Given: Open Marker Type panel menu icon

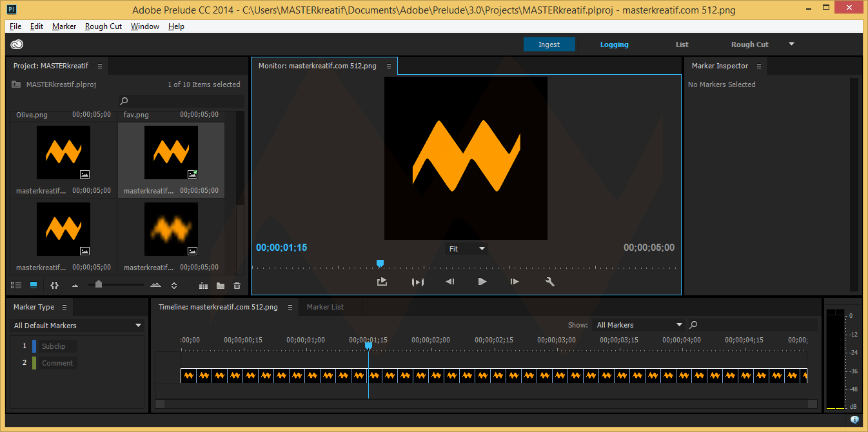Looking at the screenshot, I should pyautogui.click(x=64, y=307).
